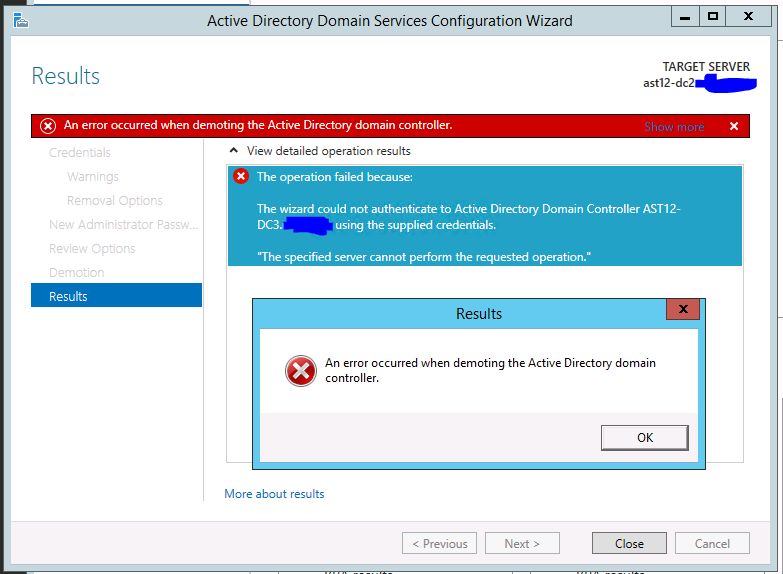Click the Show more link in red banner
This screenshot has width=783, height=574.
674,127
